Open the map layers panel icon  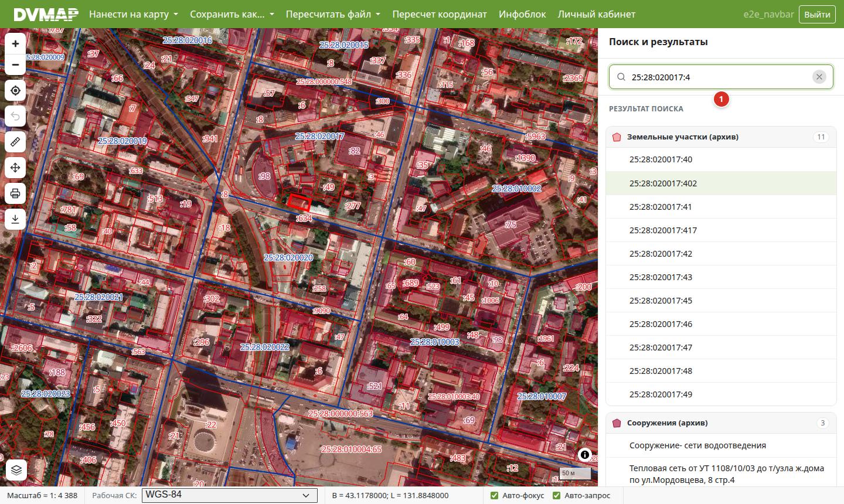[x=16, y=470]
